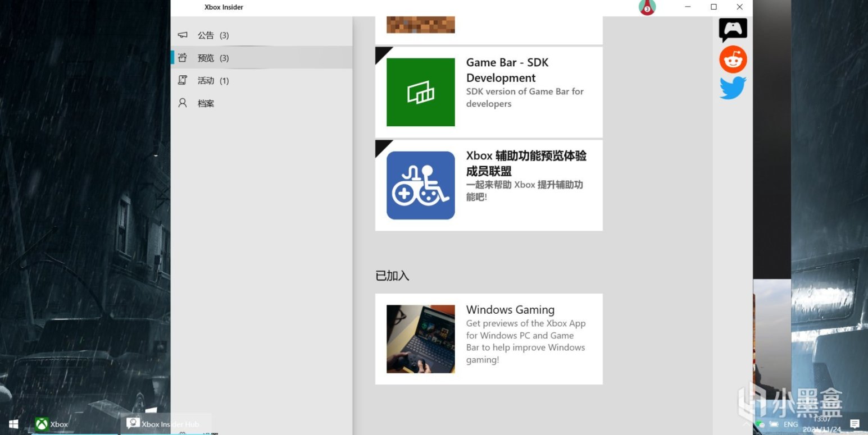Go to the 公告 (3) tab

click(262, 35)
